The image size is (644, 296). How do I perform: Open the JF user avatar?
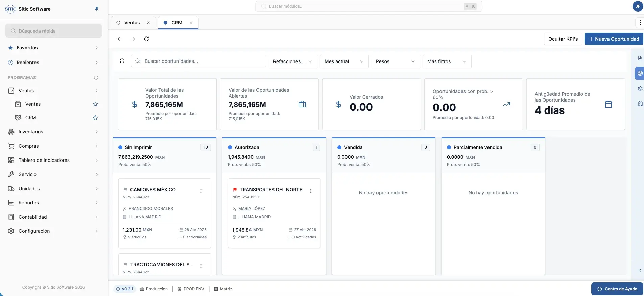[x=638, y=6]
